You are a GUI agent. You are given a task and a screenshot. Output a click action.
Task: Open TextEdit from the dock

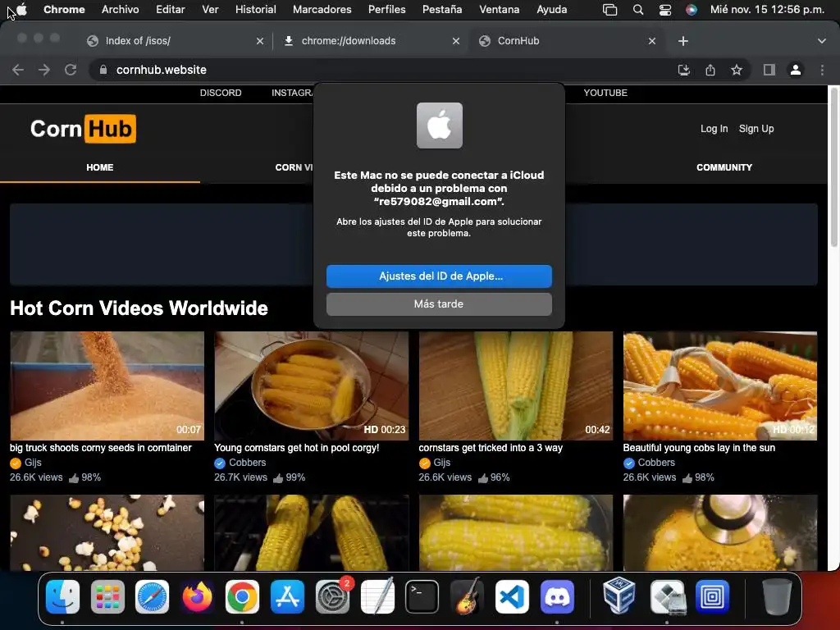coord(377,596)
